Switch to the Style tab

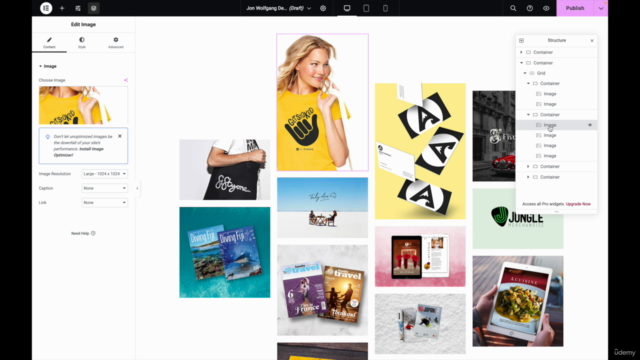[82, 42]
